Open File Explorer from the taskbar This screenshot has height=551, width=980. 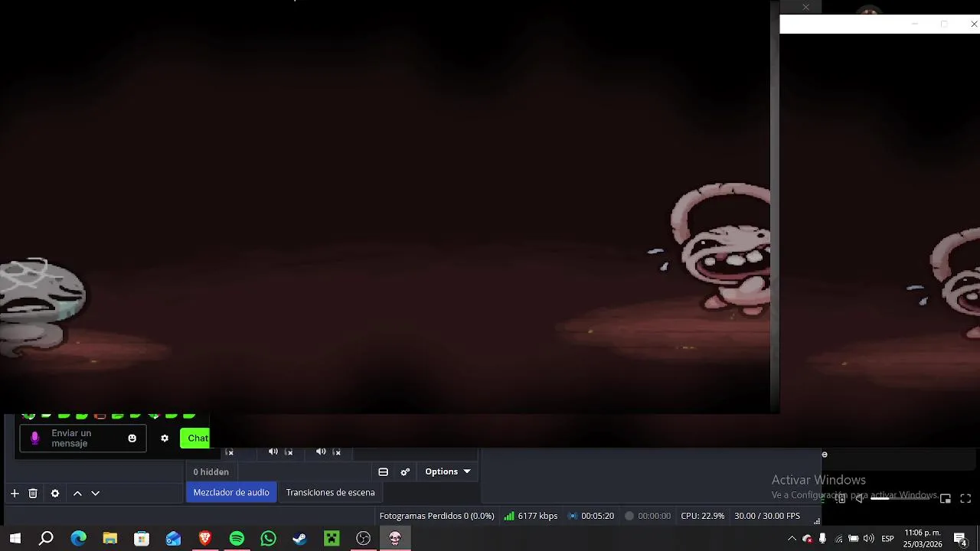coord(109,539)
